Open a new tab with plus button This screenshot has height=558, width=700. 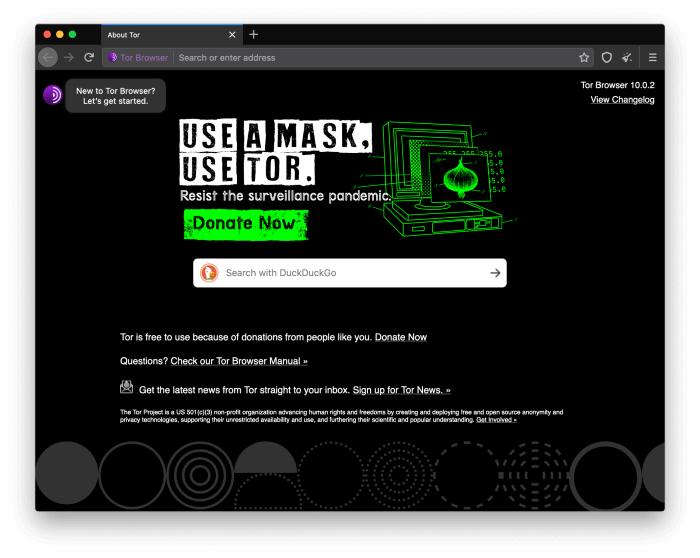pos(254,34)
